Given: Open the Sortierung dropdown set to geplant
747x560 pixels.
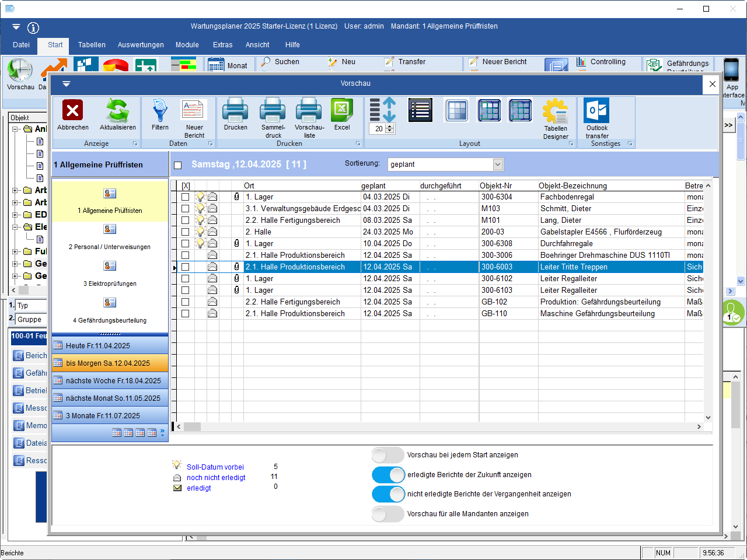Looking at the screenshot, I should click(498, 164).
